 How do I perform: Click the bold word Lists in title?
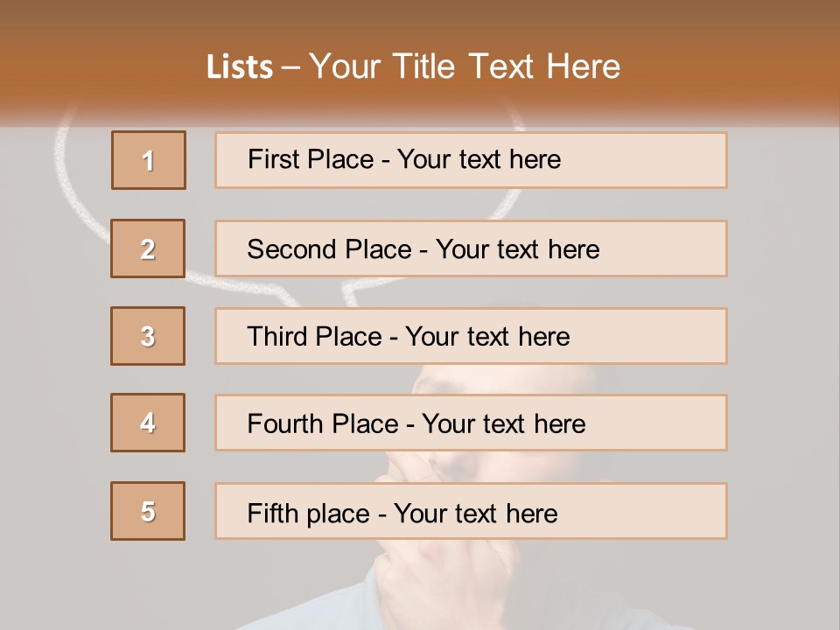[239, 67]
